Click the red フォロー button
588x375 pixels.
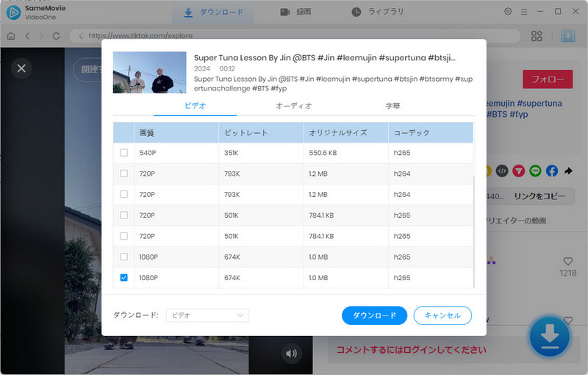pyautogui.click(x=548, y=79)
